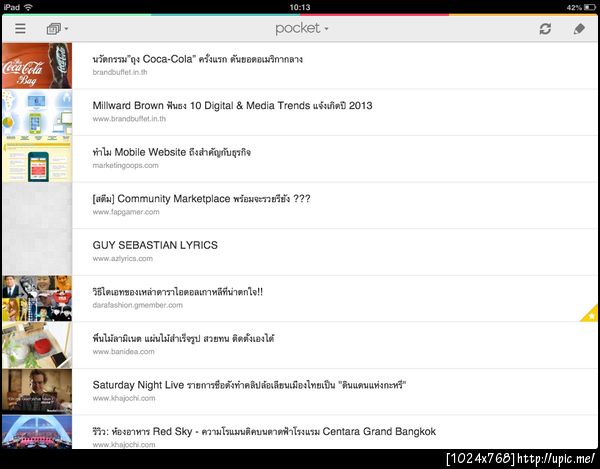This screenshot has width=600, height=469.
Task: Open the Community Marketplace article
Action: pyautogui.click(x=201, y=199)
